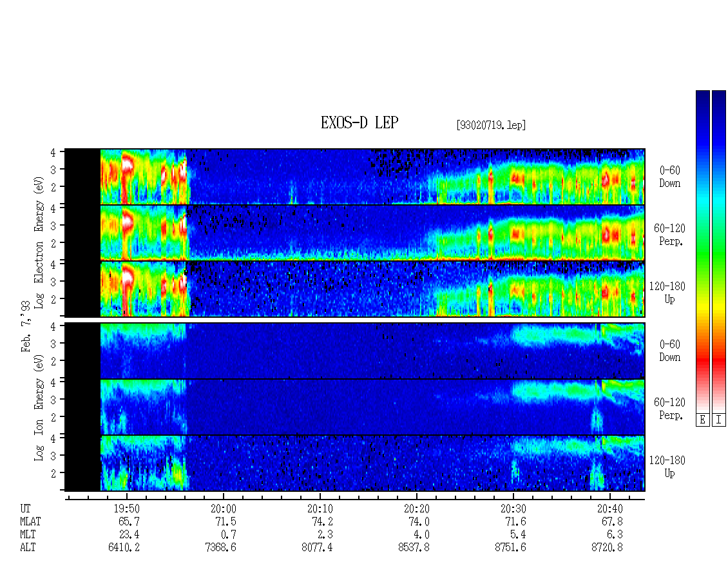The width and height of the screenshot is (728, 564).
Task: Click the Feb. 7, '93 date label
Action: (x=26, y=326)
